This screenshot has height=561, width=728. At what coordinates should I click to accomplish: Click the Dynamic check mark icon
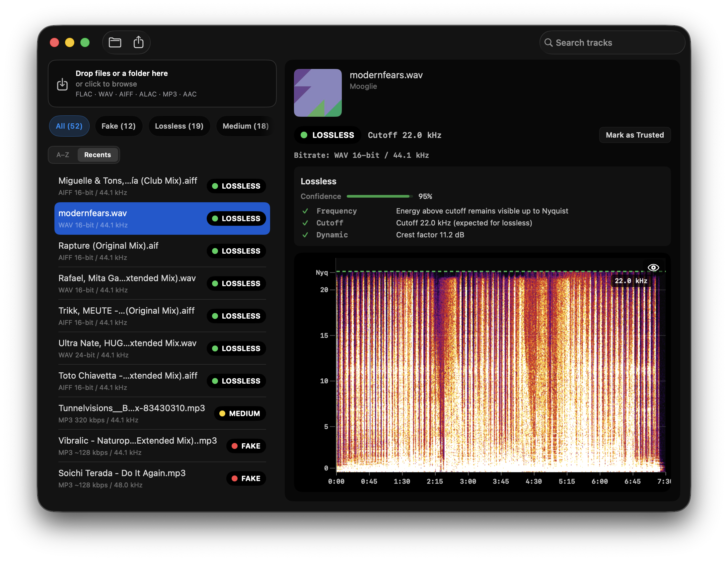pyautogui.click(x=305, y=235)
